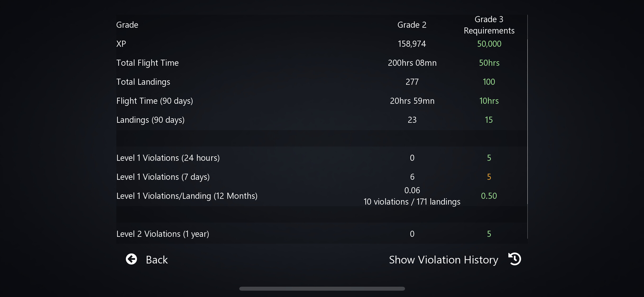Tap the home indicator bar at bottom
The width and height of the screenshot is (644, 297).
tap(322, 289)
